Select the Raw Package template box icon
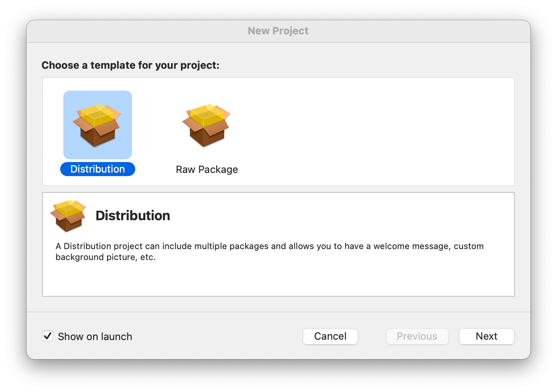Screen dimensions: 557x392 point(207,125)
